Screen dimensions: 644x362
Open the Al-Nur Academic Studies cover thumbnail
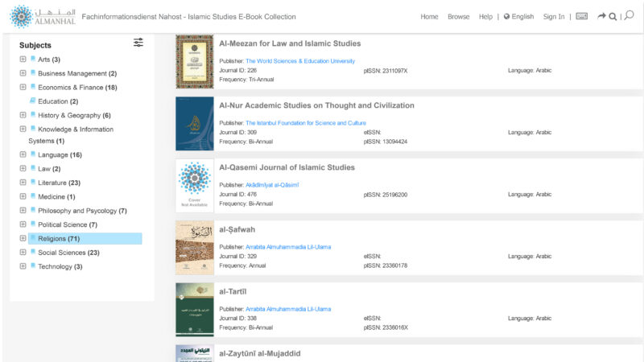point(195,124)
